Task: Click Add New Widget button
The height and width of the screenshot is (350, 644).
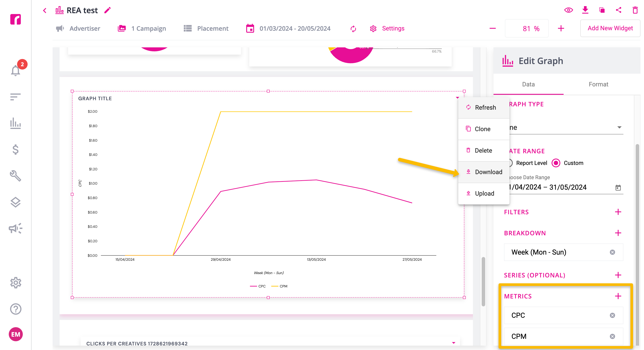Action: tap(610, 28)
